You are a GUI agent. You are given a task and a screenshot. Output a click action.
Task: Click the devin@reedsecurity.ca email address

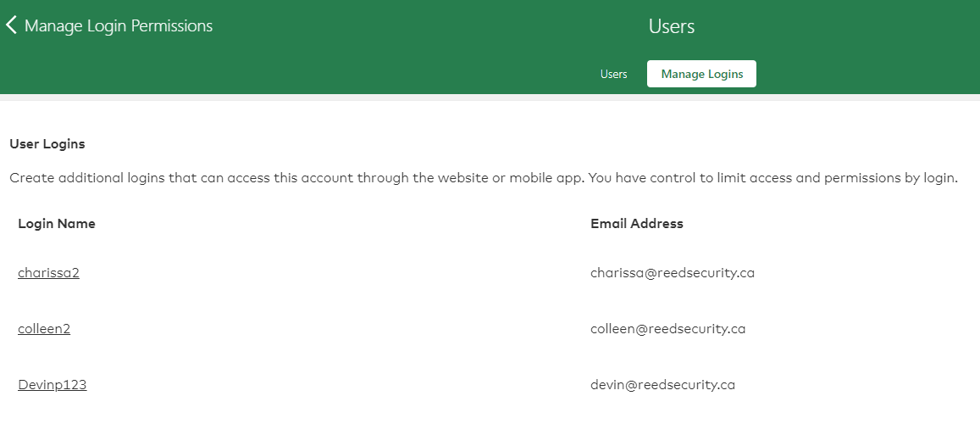point(662,385)
